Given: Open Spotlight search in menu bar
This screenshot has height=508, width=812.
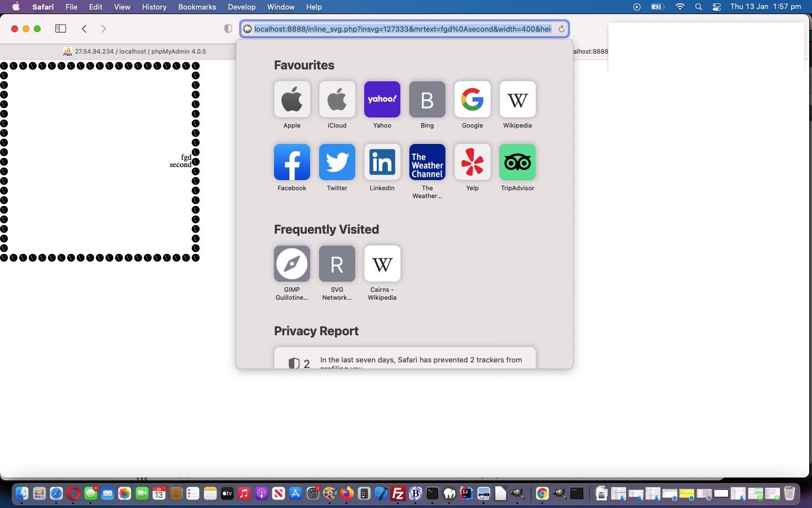Looking at the screenshot, I should pyautogui.click(x=699, y=7).
